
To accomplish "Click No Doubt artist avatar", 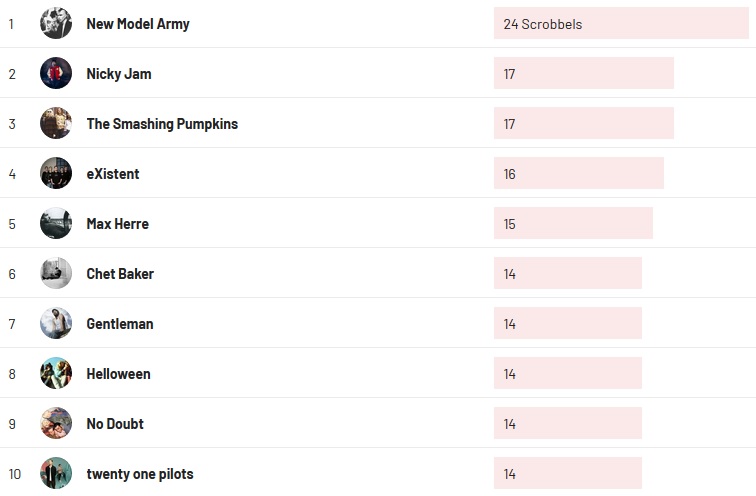I will pos(56,423).
